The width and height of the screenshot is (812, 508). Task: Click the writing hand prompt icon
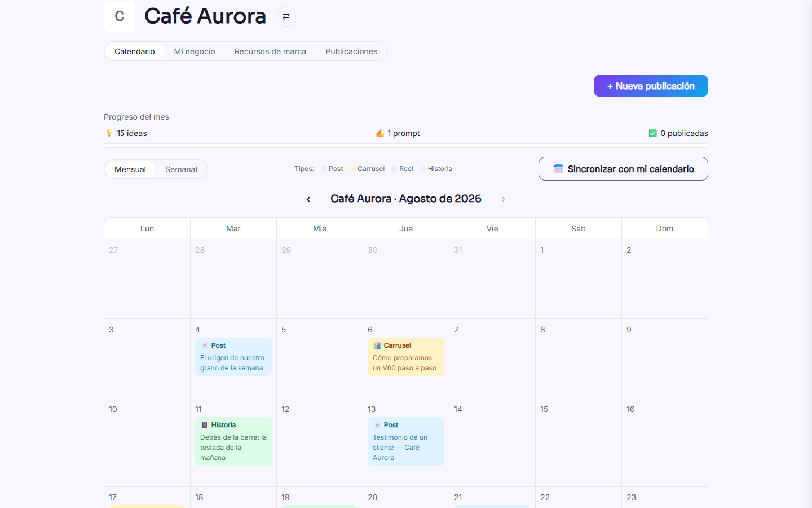(380, 133)
